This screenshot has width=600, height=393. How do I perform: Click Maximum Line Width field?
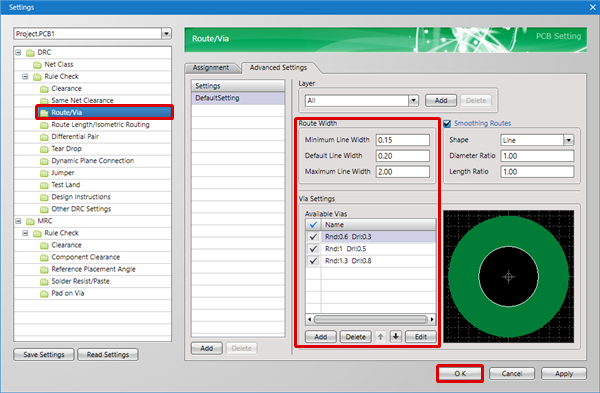pyautogui.click(x=403, y=172)
